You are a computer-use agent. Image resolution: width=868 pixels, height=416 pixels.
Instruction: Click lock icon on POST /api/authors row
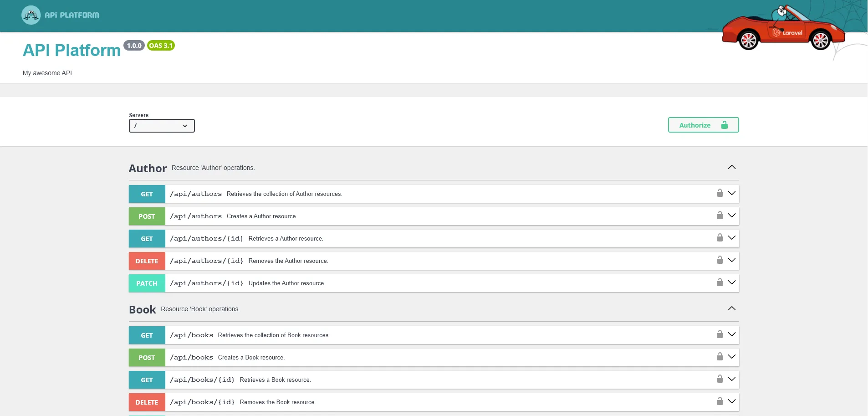[x=720, y=216]
